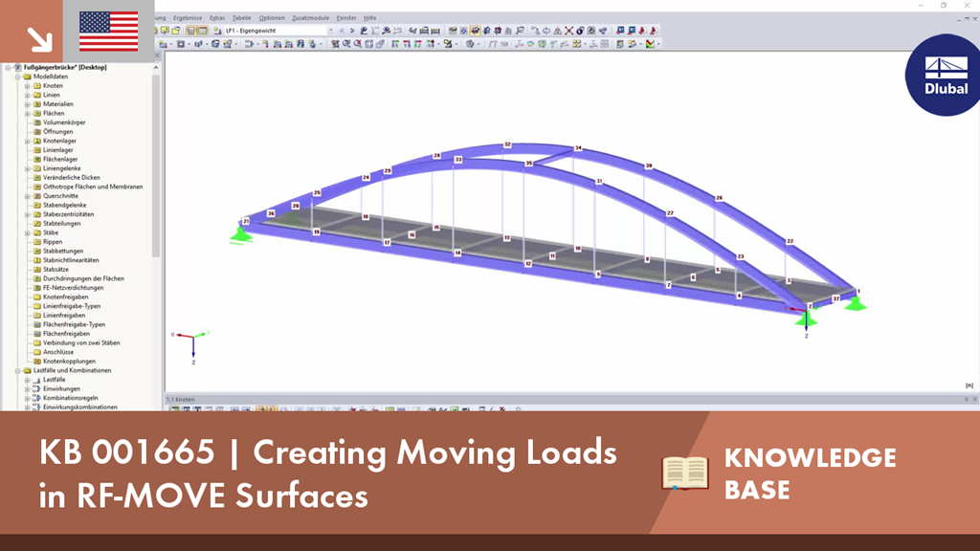The width and height of the screenshot is (980, 551).
Task: Expand the Knoten tree node
Action: (x=28, y=85)
